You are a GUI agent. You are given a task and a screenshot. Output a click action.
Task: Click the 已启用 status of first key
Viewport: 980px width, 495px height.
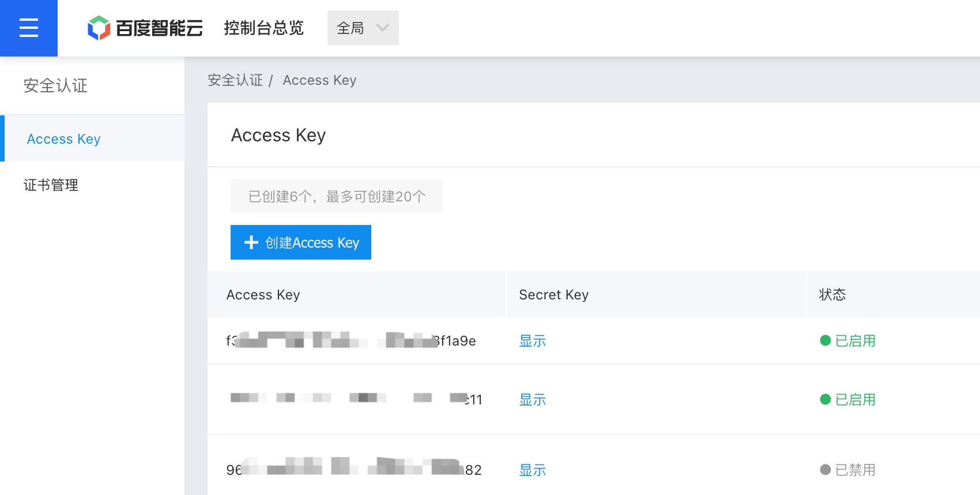coord(855,341)
